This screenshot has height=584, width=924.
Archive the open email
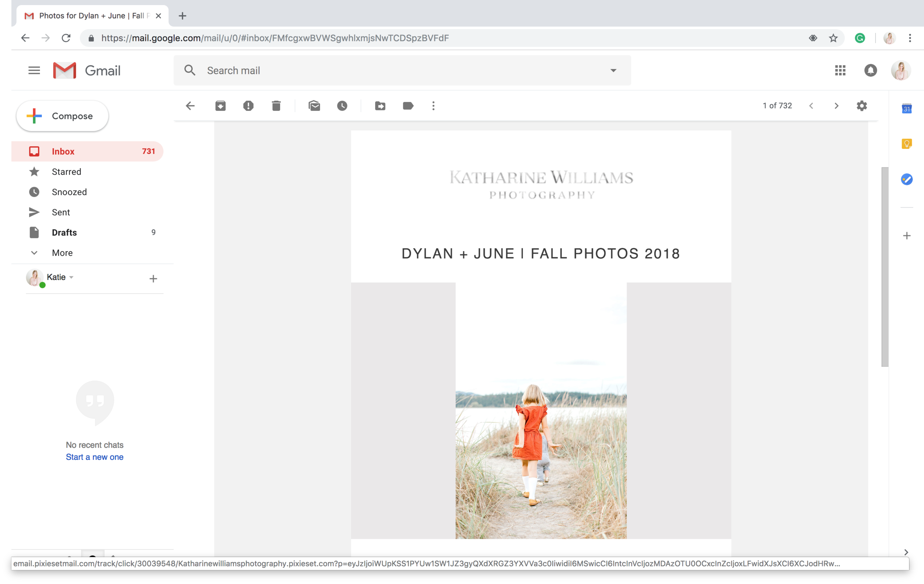221,106
